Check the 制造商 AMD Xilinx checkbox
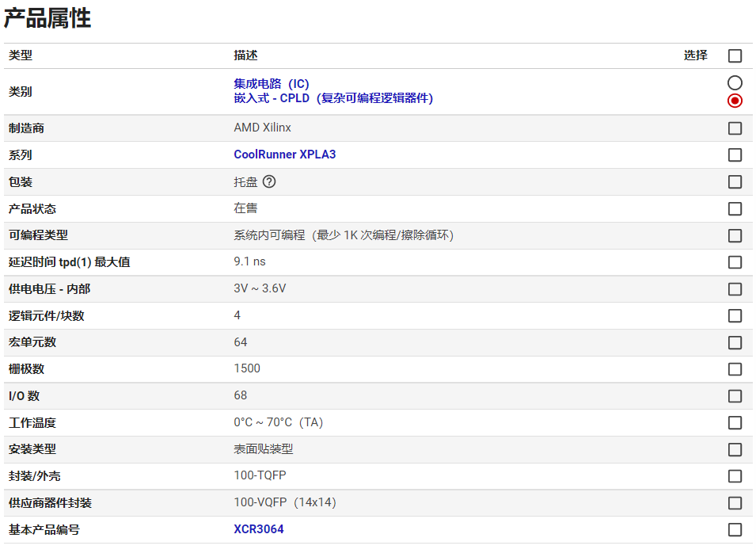This screenshot has height=557, width=756. tap(735, 128)
